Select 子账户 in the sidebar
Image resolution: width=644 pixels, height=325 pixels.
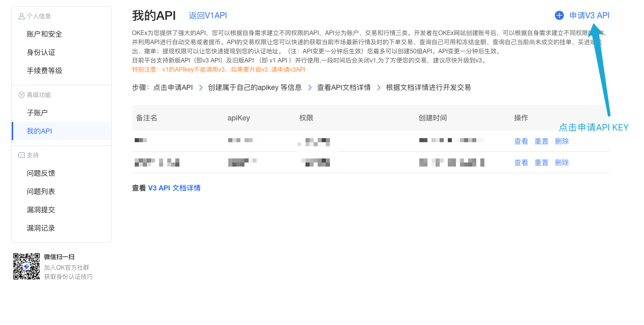pyautogui.click(x=37, y=113)
